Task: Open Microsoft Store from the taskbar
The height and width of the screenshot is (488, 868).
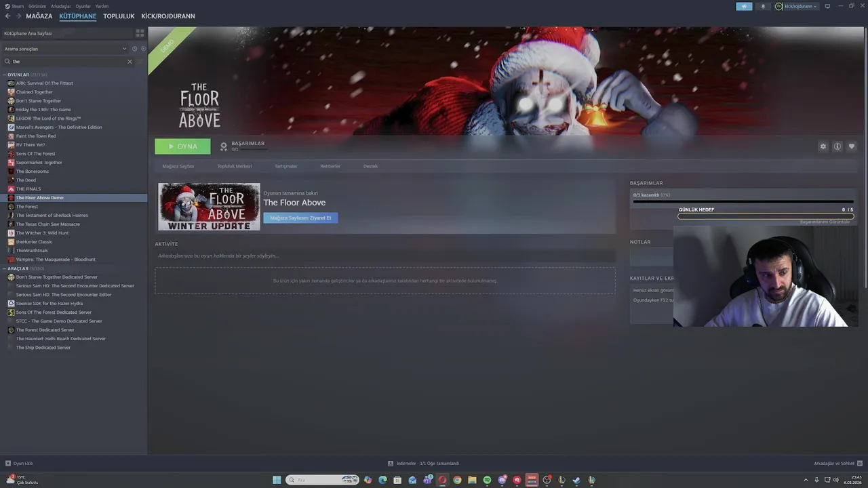Action: (397, 480)
